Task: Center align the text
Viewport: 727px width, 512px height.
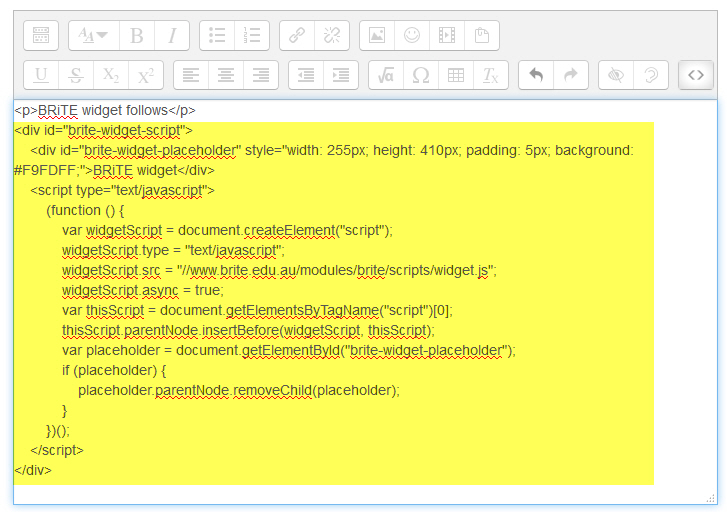Action: click(226, 75)
